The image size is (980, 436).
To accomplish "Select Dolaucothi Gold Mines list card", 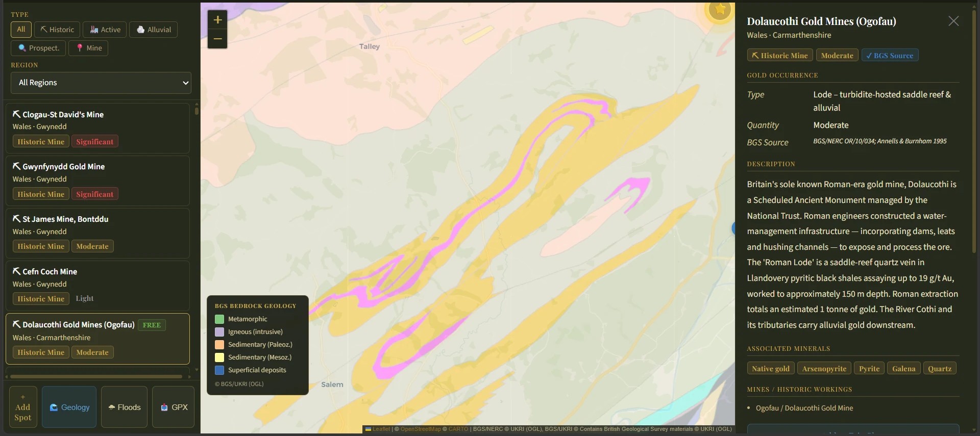I will 97,339.
